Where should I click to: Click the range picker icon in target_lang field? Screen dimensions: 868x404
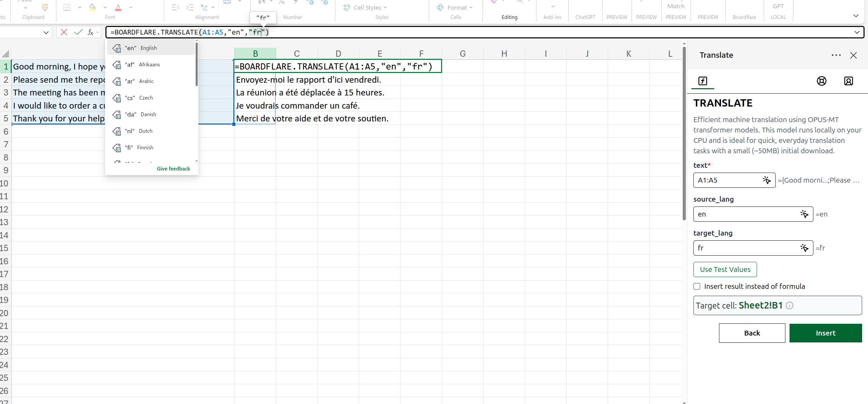click(x=804, y=248)
